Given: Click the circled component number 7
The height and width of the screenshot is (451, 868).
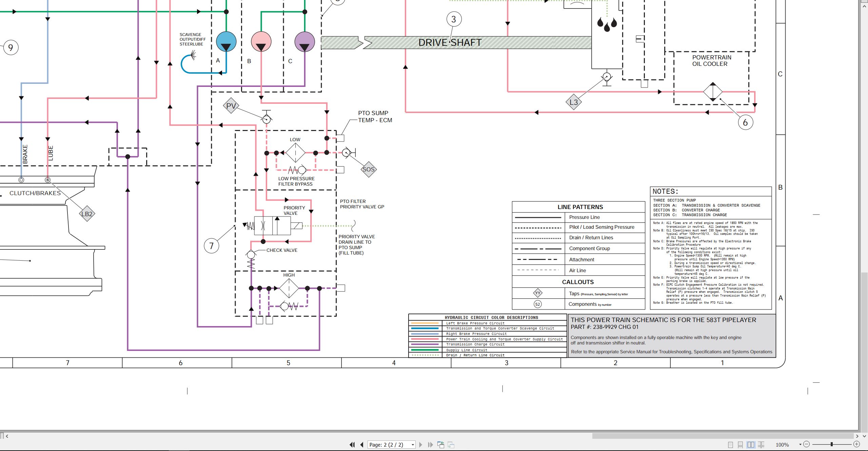Looking at the screenshot, I should [212, 246].
